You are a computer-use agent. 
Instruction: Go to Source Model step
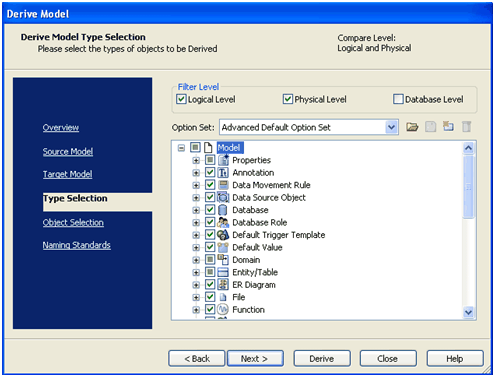coord(68,152)
